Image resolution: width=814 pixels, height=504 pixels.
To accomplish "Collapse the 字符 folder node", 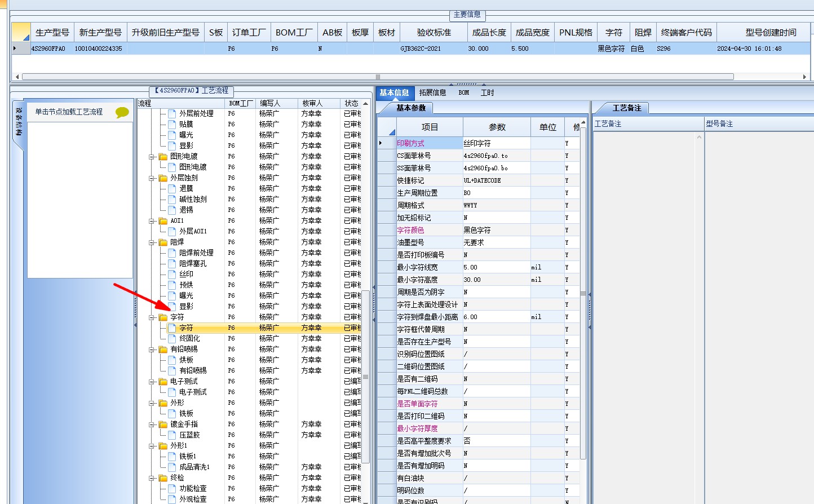I will 152,317.
